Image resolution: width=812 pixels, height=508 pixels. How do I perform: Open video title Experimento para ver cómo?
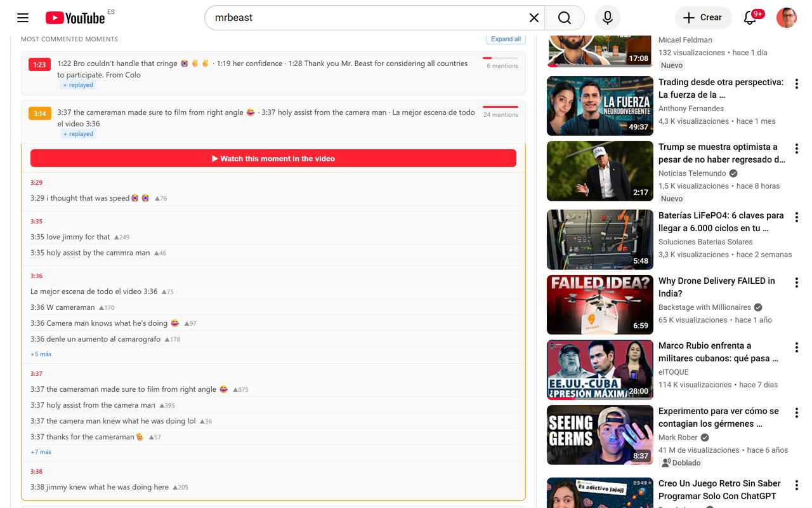click(719, 417)
